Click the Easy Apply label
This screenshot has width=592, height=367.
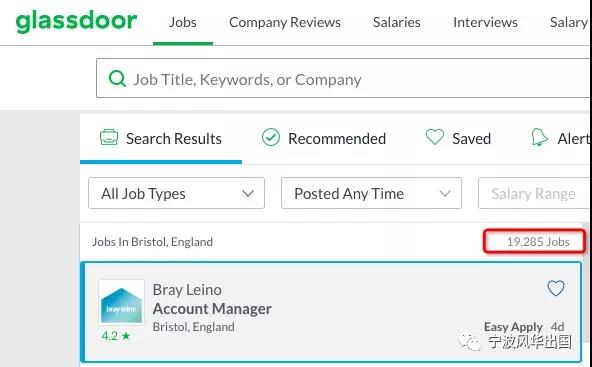coord(513,327)
